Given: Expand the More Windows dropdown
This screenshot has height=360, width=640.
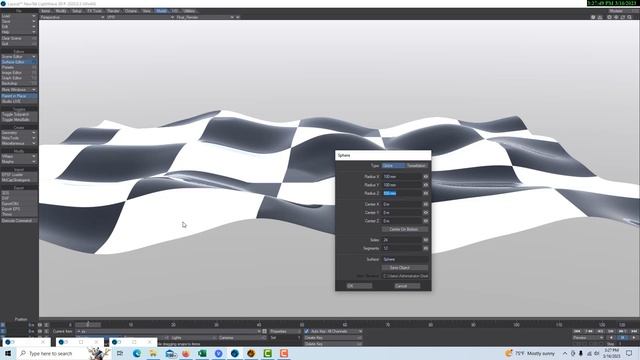Looking at the screenshot, I should coord(19,89).
